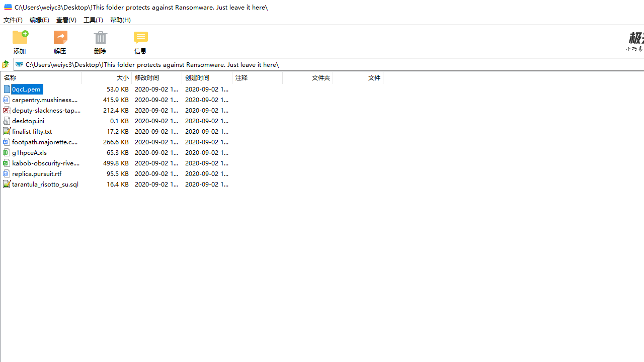The width and height of the screenshot is (644, 362).
Task: Click the Delete (删除) trash icon
Action: click(x=100, y=38)
